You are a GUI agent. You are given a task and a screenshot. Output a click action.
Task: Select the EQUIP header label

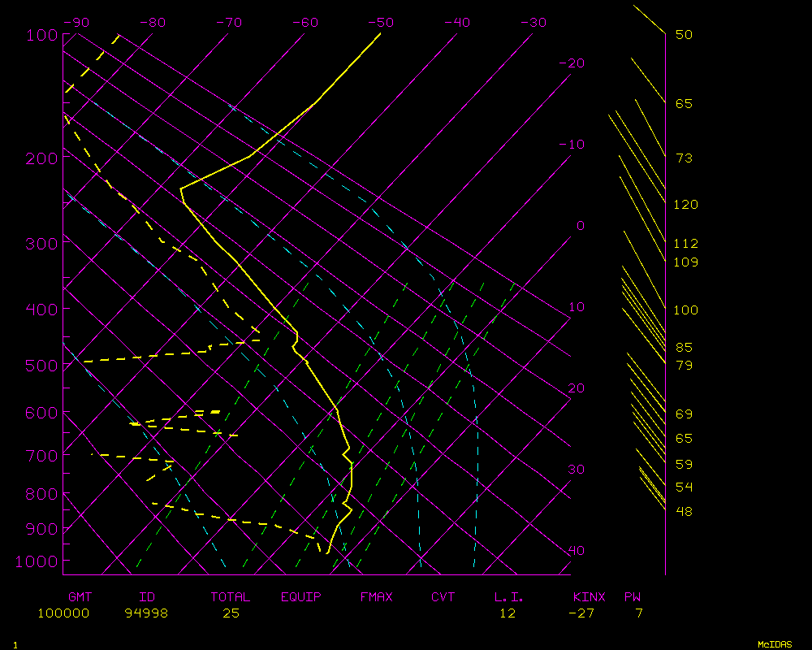[301, 597]
